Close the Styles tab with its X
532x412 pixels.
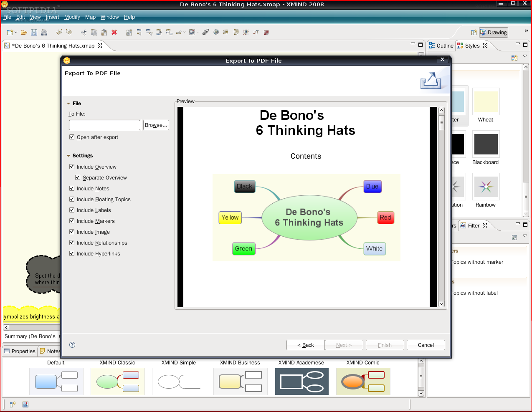pos(485,45)
